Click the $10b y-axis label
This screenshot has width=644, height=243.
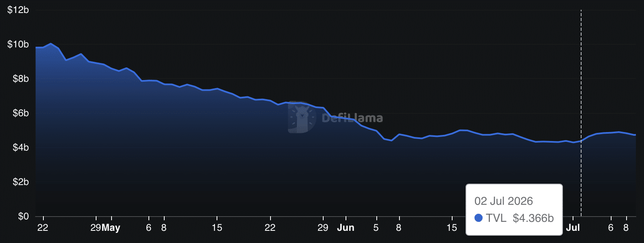(18, 44)
